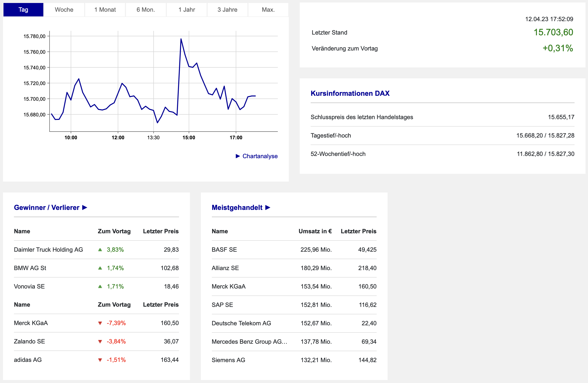The height and width of the screenshot is (383, 588).
Task: Switch chart to the Woche tab
Action: pyautogui.click(x=64, y=10)
